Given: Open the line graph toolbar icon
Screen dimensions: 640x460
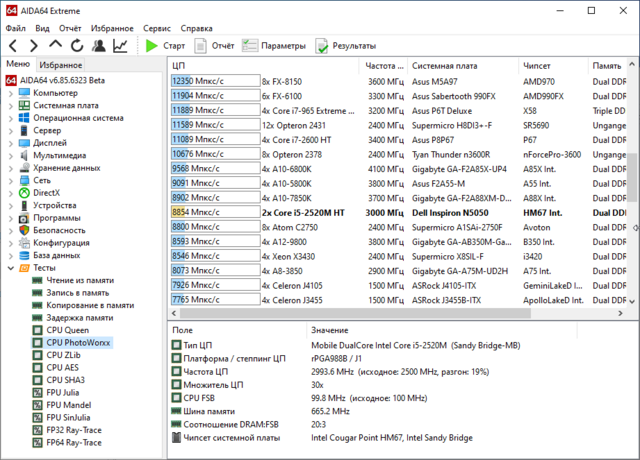Looking at the screenshot, I should click(120, 45).
